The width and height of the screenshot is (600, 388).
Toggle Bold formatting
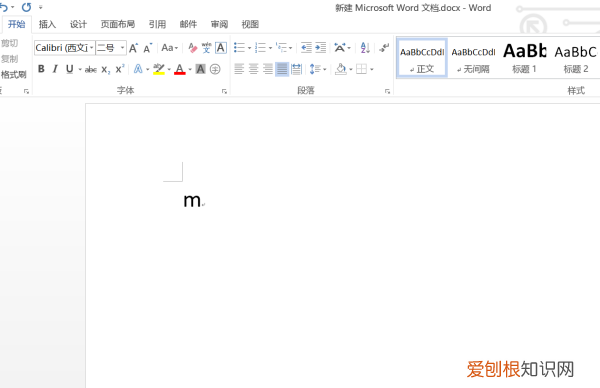coord(41,69)
